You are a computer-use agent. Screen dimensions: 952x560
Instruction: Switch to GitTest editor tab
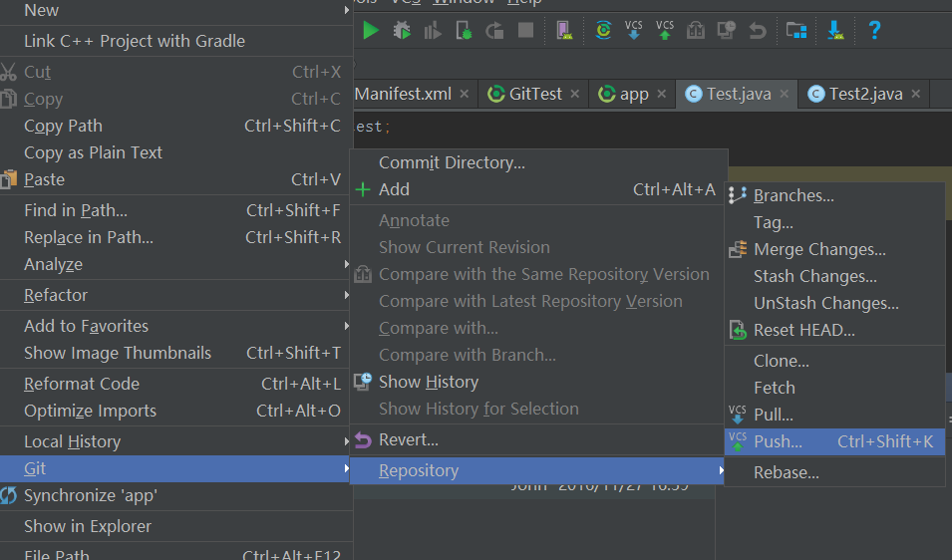[x=535, y=94]
